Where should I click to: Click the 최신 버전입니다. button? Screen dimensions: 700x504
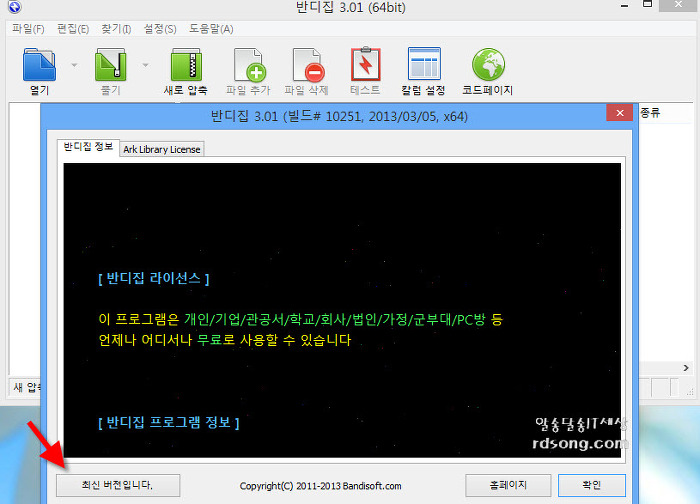pos(118,485)
